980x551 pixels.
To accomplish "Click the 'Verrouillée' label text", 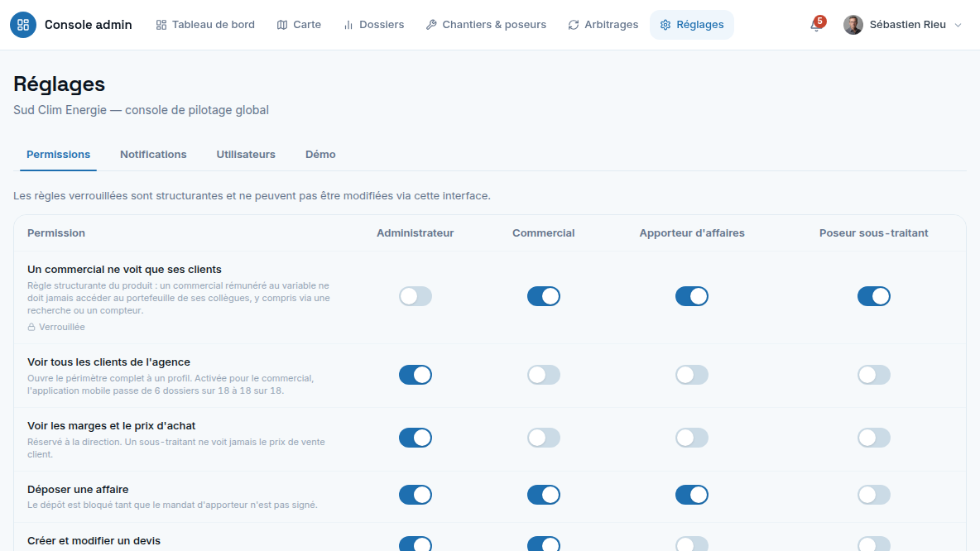I will point(62,327).
